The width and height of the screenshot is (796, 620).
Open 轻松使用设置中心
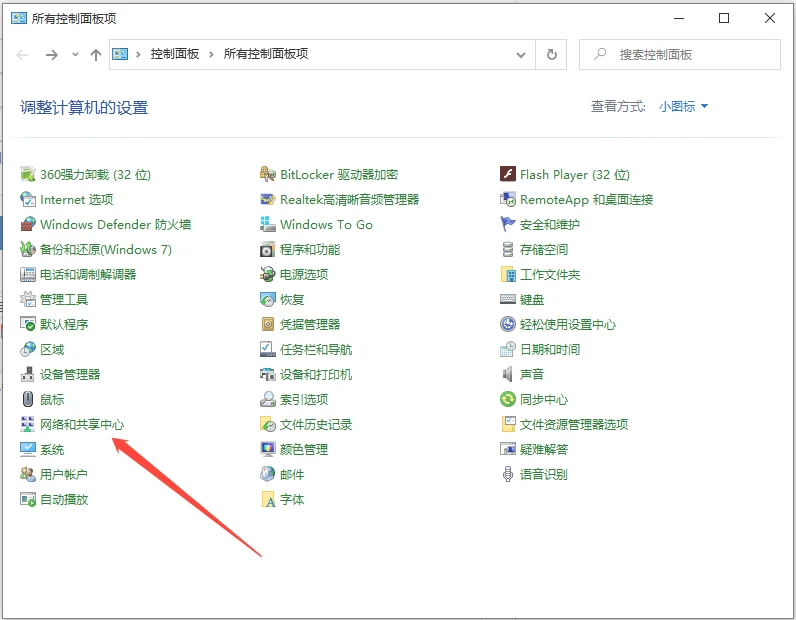click(x=568, y=324)
